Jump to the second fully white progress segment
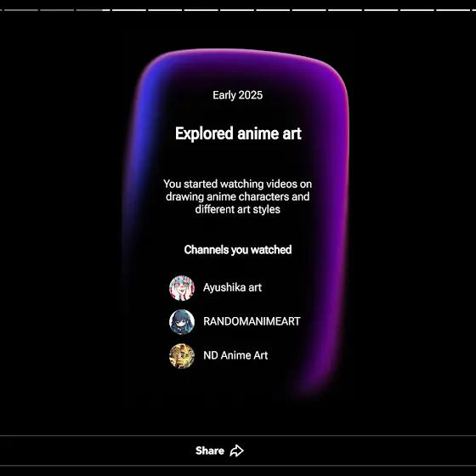Viewport: 476px width, 476px height. pos(165,10)
